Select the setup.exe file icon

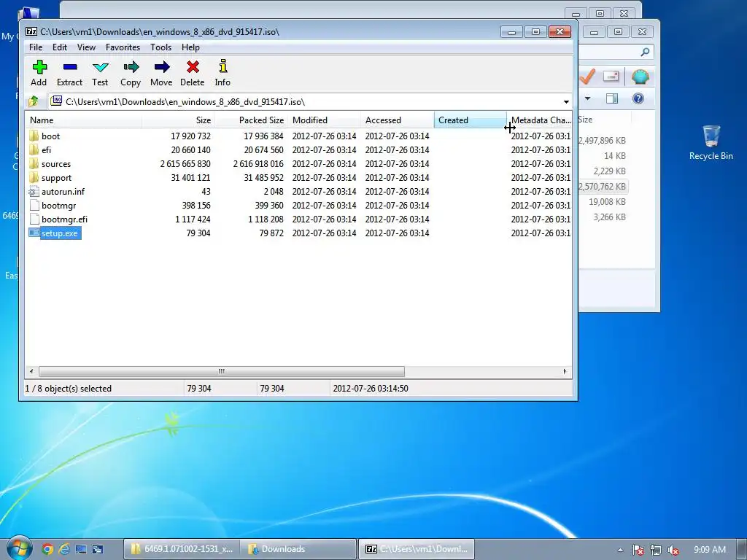[34, 233]
